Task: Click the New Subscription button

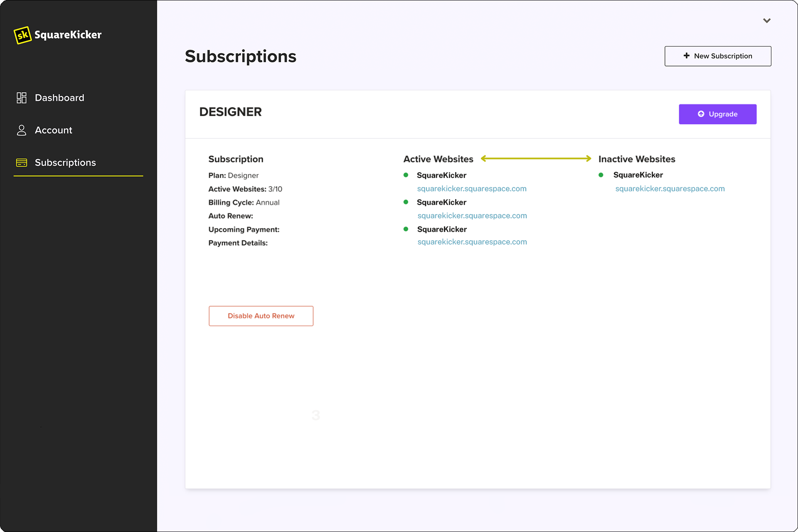Action: [719, 56]
